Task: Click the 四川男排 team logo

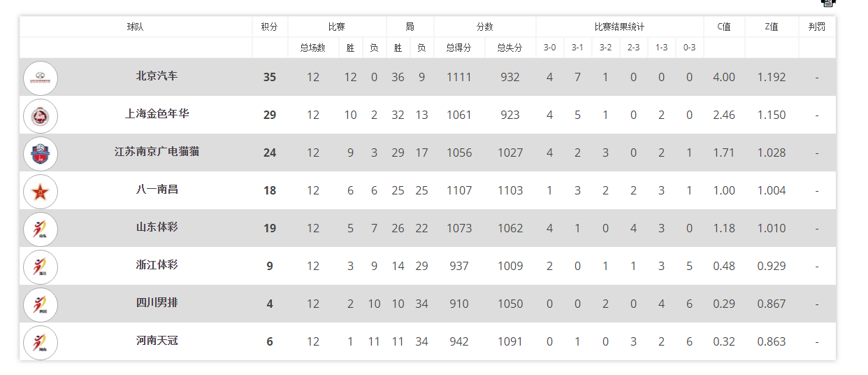Action: [x=41, y=304]
